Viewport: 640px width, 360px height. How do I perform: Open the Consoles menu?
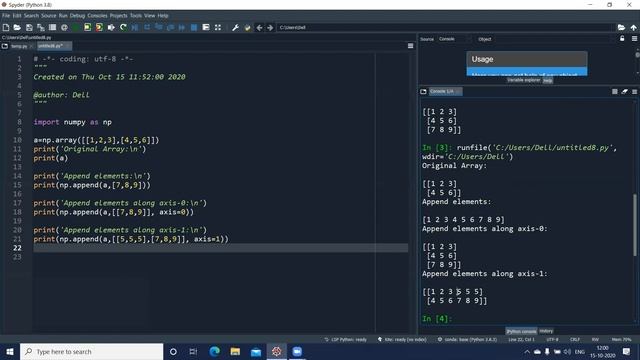(x=97, y=16)
